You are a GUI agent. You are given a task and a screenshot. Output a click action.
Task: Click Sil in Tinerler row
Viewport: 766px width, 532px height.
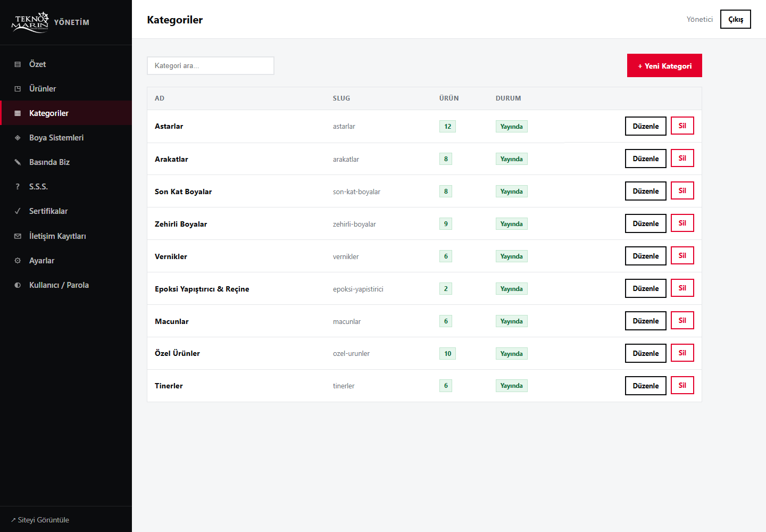(x=682, y=385)
